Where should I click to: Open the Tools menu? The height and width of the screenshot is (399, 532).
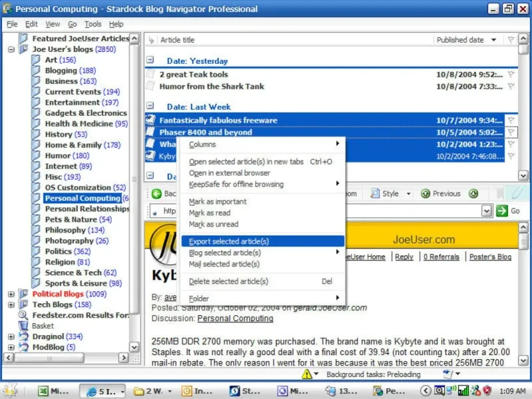point(92,24)
